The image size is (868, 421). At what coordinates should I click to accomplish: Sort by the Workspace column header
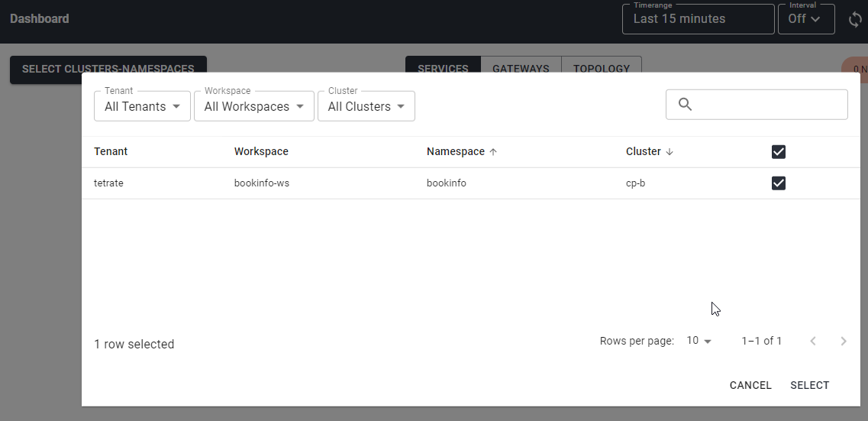261,152
